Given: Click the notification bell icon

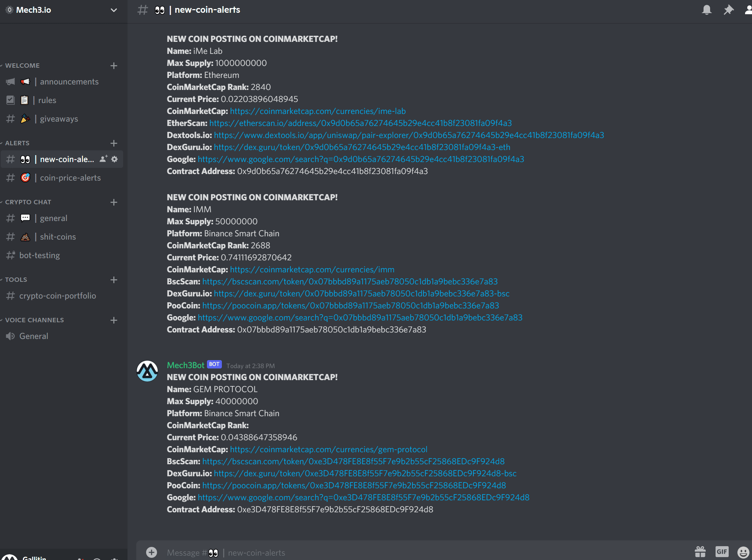Looking at the screenshot, I should pyautogui.click(x=706, y=10).
